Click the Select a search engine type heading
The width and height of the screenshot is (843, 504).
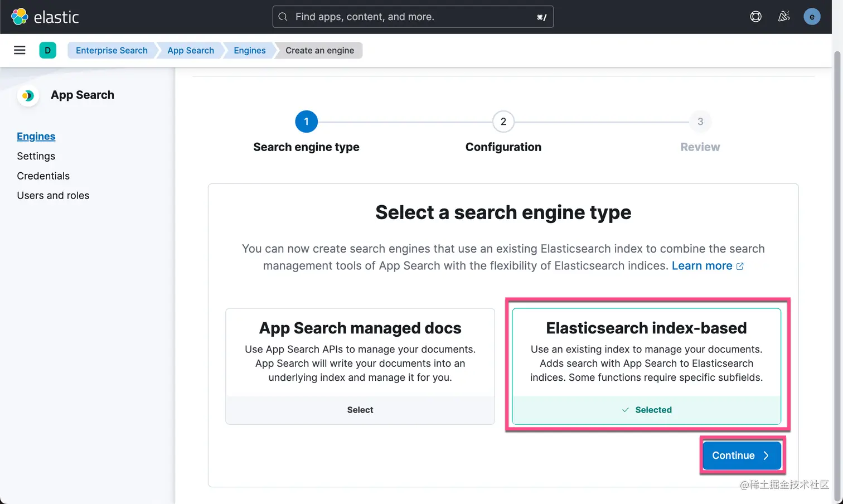(503, 212)
